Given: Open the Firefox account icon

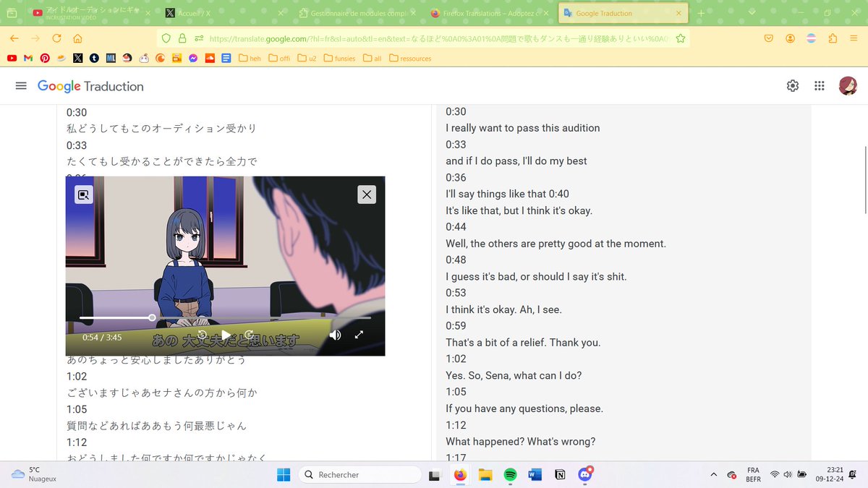Looking at the screenshot, I should [x=791, y=38].
